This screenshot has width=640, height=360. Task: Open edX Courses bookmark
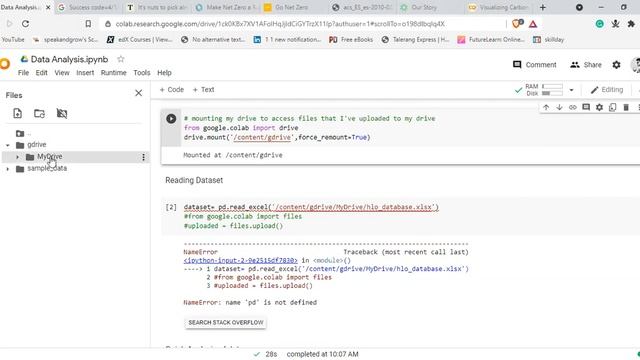pyautogui.click(x=140, y=40)
